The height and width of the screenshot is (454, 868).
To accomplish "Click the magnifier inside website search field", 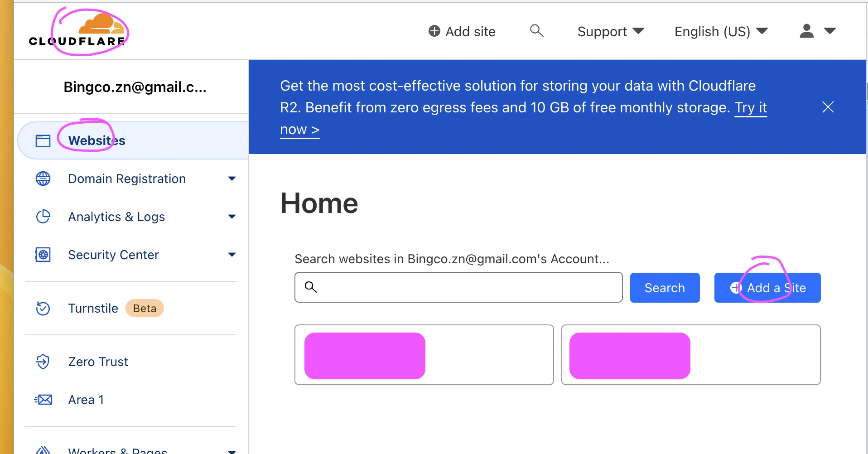I will (x=311, y=287).
